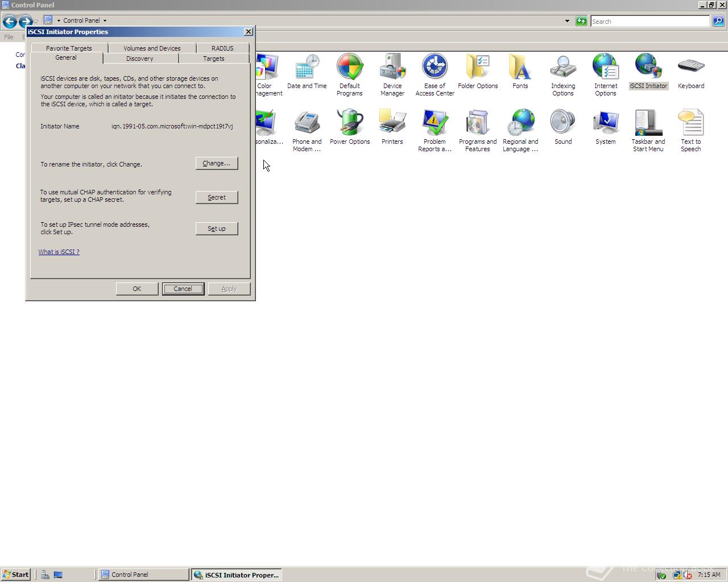
Task: Open the RADIUS tab
Action: pos(222,48)
